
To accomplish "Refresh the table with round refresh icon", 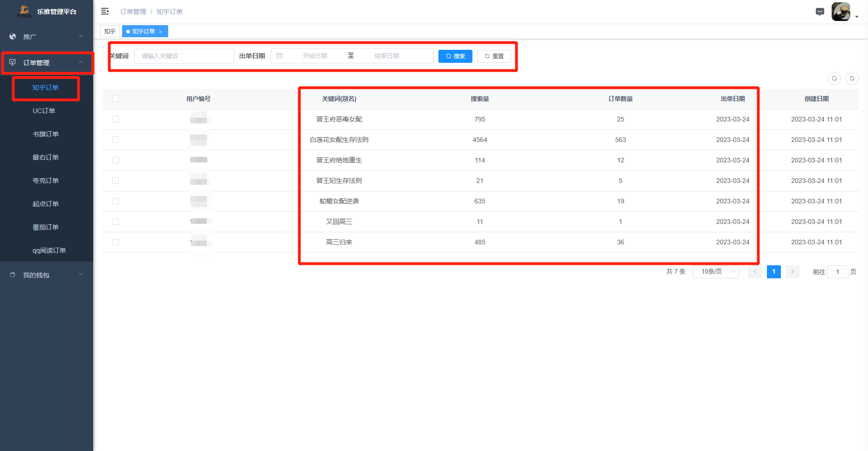I will (852, 79).
